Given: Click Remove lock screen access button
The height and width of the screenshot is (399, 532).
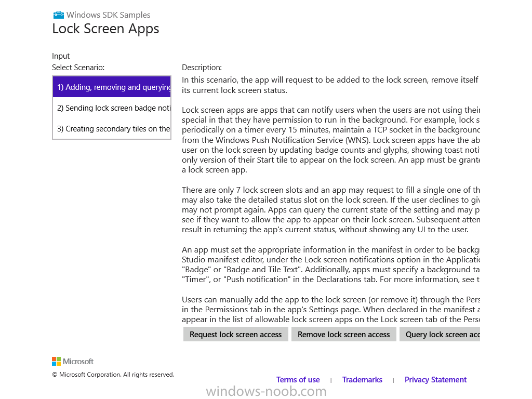Looking at the screenshot, I should click(344, 334).
